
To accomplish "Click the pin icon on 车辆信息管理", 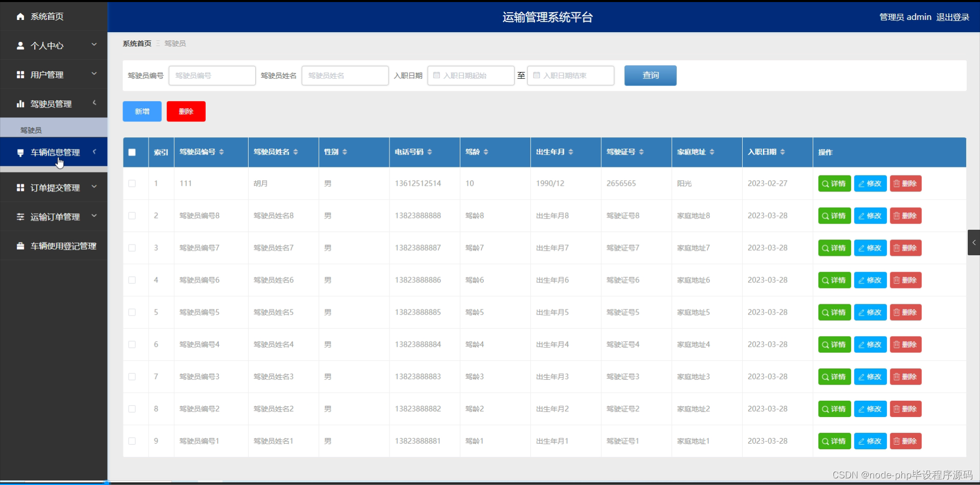I will [20, 152].
